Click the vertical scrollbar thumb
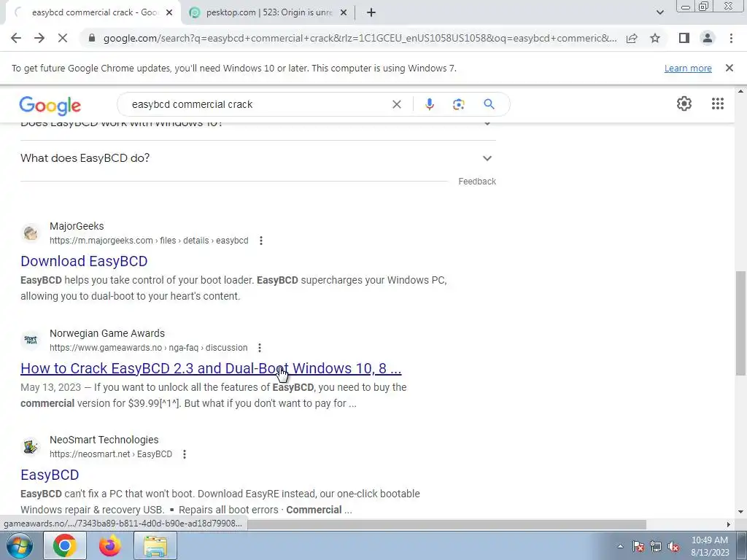Viewport: 747px width, 560px height. pyautogui.click(x=741, y=323)
